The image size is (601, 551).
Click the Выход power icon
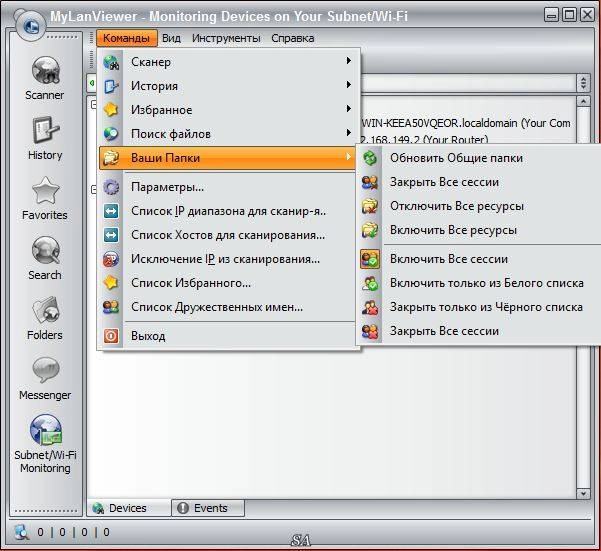(x=111, y=336)
